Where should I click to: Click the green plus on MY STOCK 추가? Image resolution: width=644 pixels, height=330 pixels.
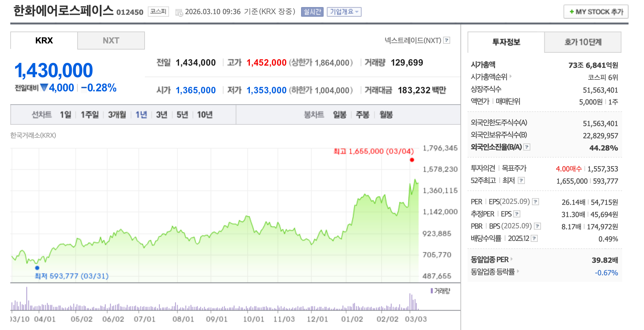(572, 12)
